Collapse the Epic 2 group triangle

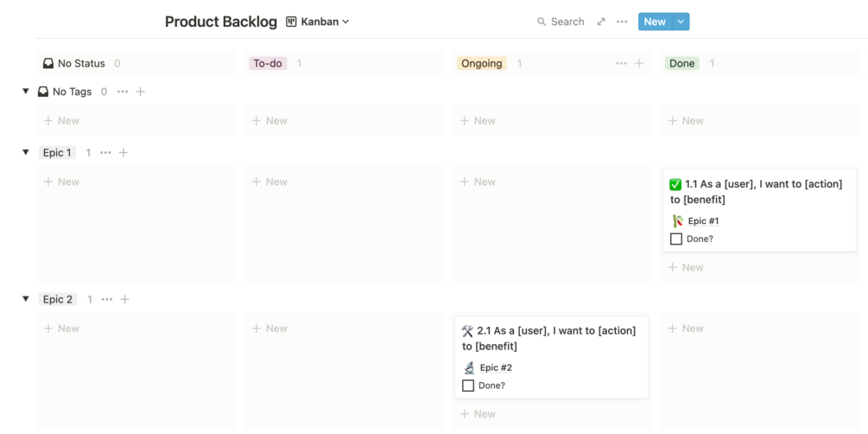[x=26, y=299]
